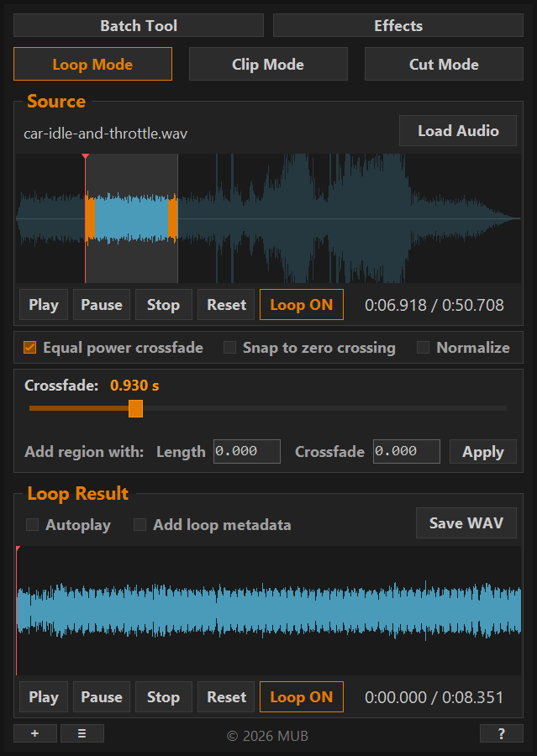Image resolution: width=537 pixels, height=756 pixels.
Task: Focus the region Length input field
Action: point(247,451)
